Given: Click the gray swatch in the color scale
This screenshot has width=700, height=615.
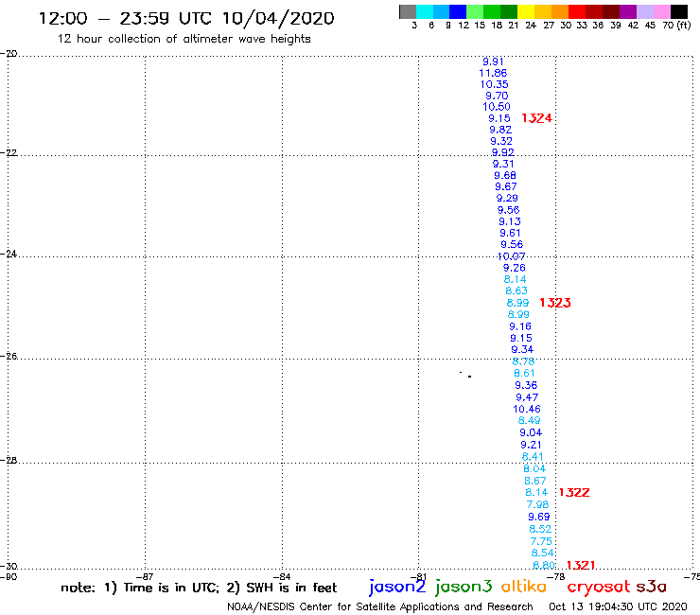Looking at the screenshot, I should point(408,11).
